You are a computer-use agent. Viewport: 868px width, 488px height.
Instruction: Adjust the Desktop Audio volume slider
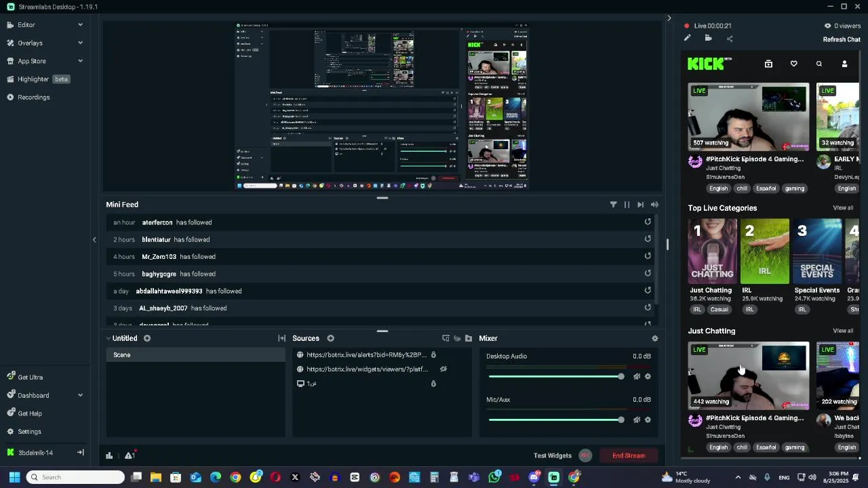pos(556,376)
